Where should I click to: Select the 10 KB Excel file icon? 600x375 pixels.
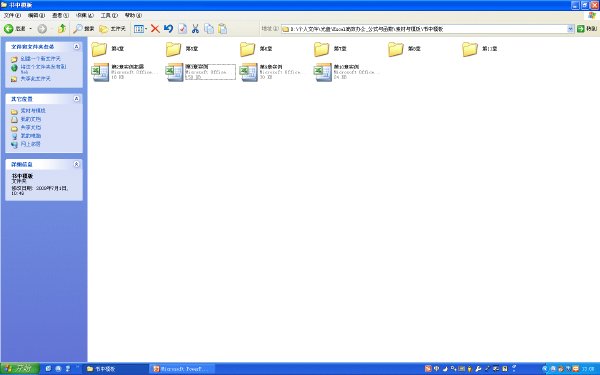pyautogui.click(x=100, y=72)
